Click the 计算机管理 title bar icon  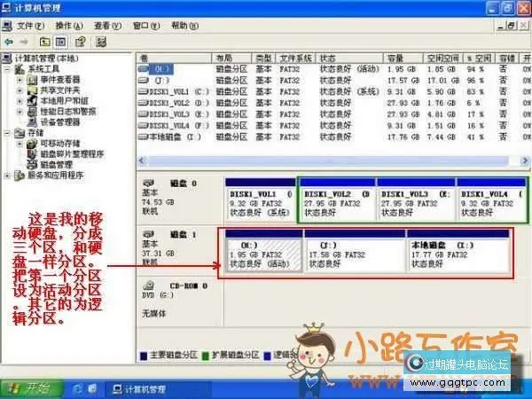coord(6,7)
